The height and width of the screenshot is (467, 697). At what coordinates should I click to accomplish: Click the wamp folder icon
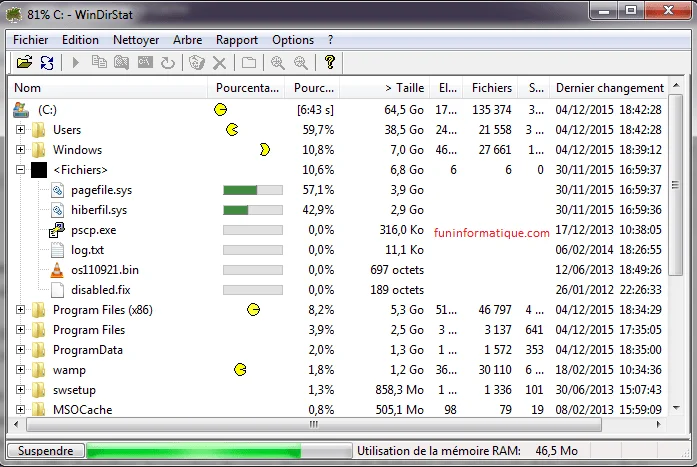[39, 370]
